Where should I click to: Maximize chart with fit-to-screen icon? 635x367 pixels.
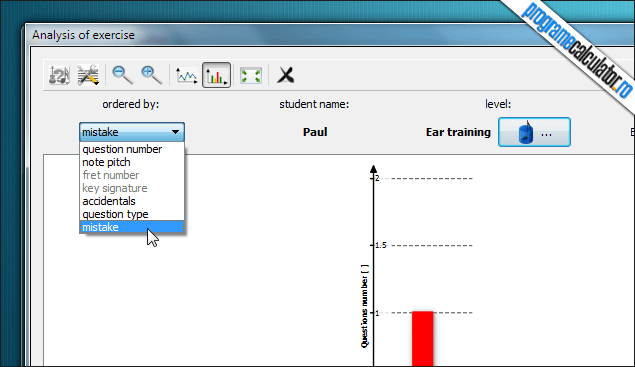251,75
